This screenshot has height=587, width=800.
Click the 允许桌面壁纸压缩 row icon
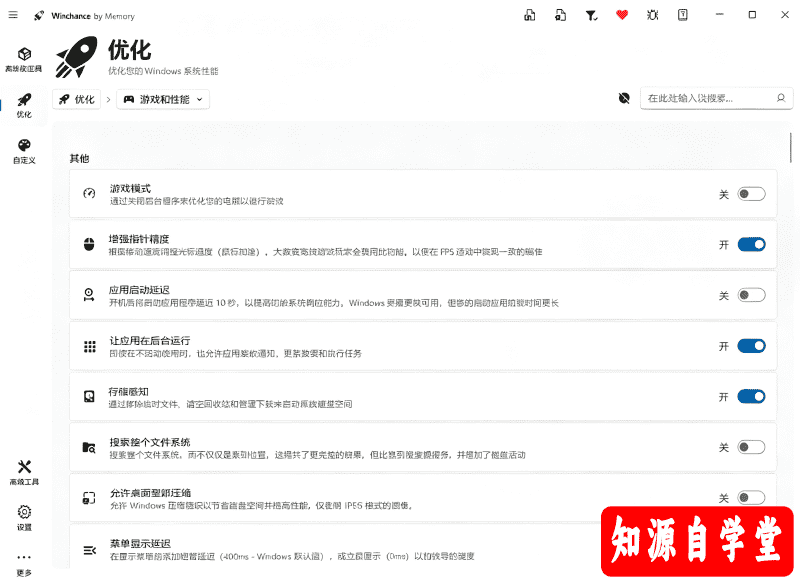coord(89,498)
